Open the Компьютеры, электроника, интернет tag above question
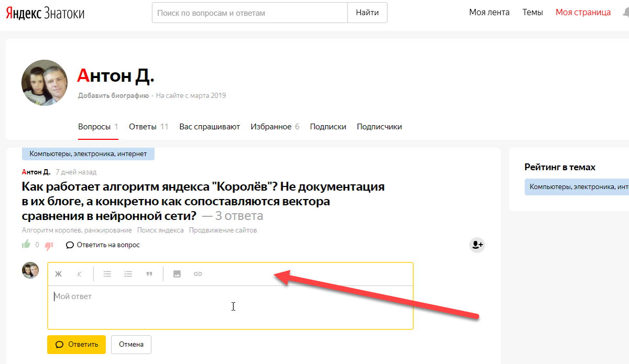 88,154
